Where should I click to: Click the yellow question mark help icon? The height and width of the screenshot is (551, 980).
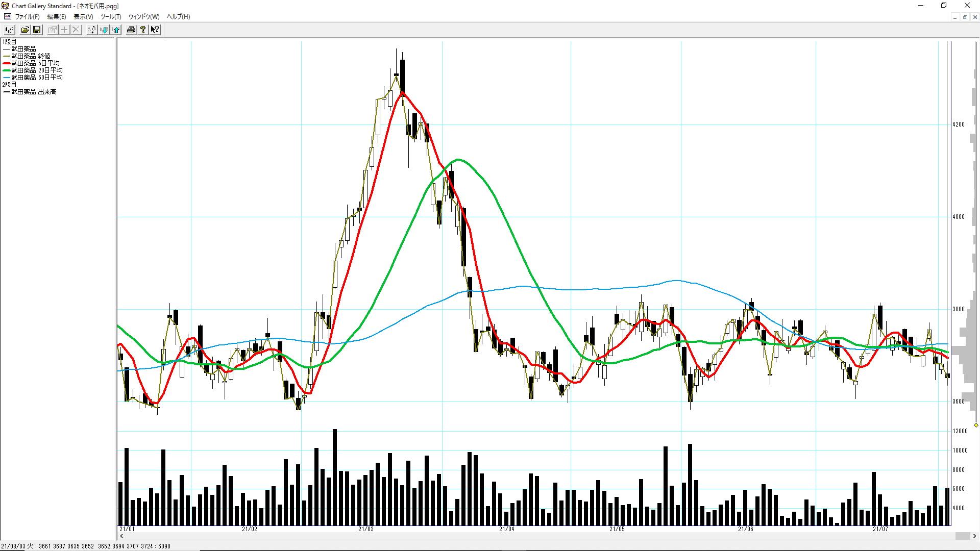coord(143,30)
